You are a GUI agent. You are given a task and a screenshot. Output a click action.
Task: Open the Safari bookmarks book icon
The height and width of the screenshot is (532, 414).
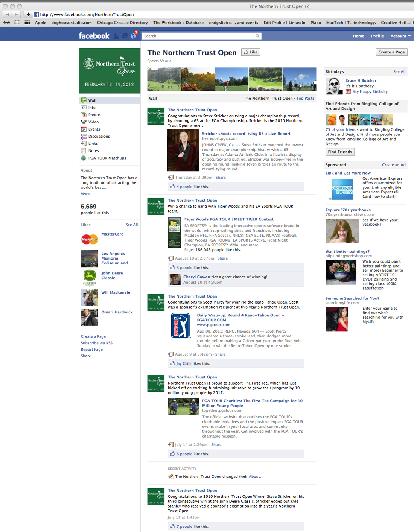click(17, 23)
